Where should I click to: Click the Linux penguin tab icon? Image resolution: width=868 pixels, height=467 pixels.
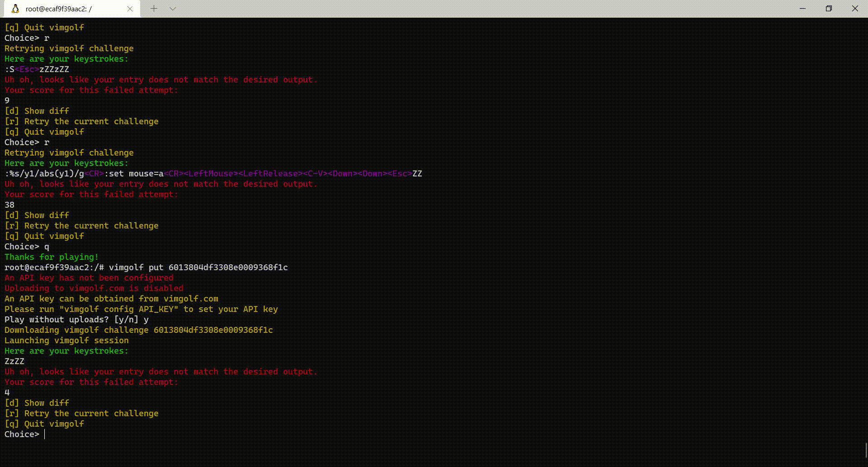pos(15,9)
